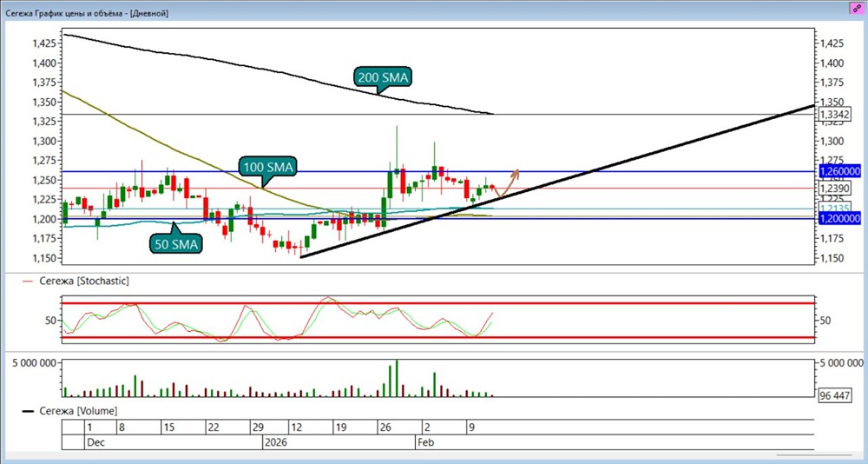Image resolution: width=868 pixels, height=464 pixels.
Task: Click the 1,150 value on the right price axis
Action: tap(834, 258)
